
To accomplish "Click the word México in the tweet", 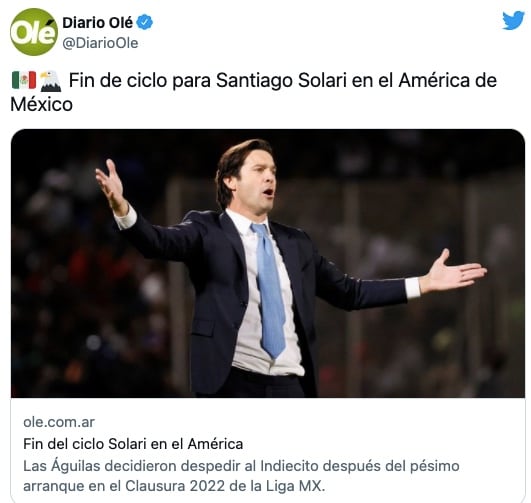I will (x=41, y=104).
